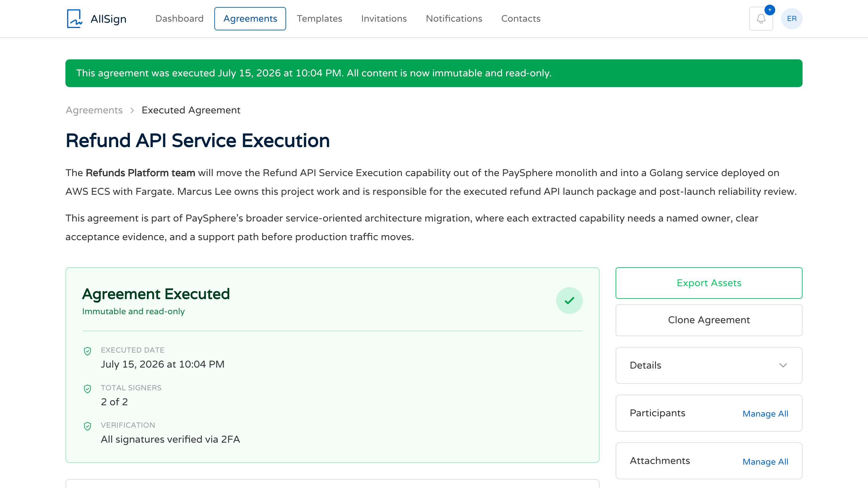The image size is (868, 488).
Task: Click the Immutable and read-only subtitle
Action: (134, 311)
